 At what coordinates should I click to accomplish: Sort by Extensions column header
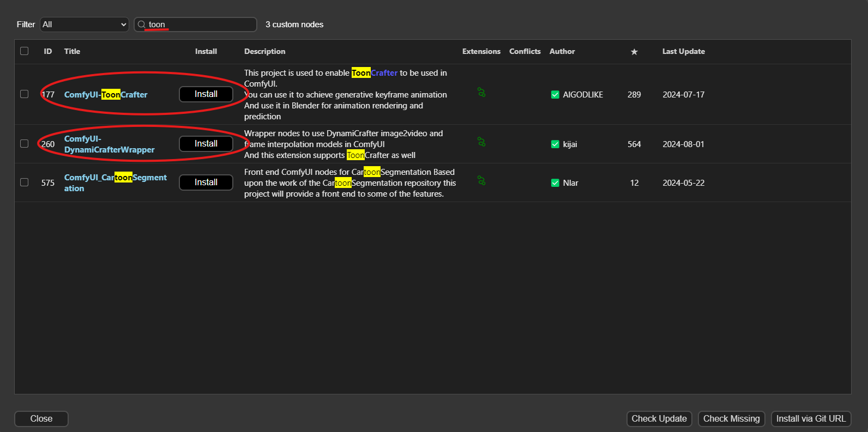(481, 51)
